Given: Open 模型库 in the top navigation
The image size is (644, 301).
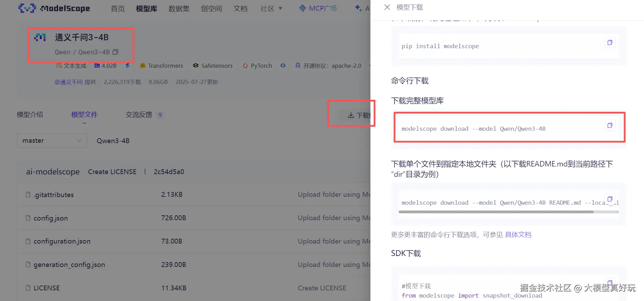Looking at the screenshot, I should point(146,8).
